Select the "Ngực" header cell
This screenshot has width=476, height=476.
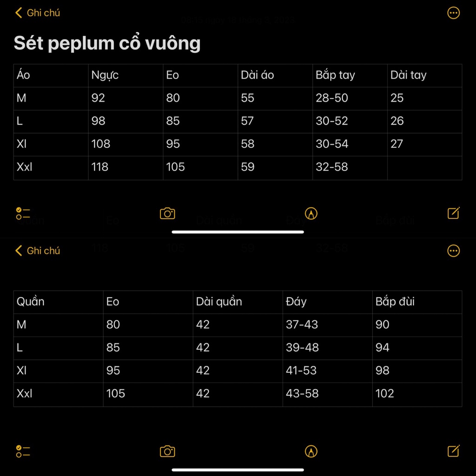click(x=126, y=75)
